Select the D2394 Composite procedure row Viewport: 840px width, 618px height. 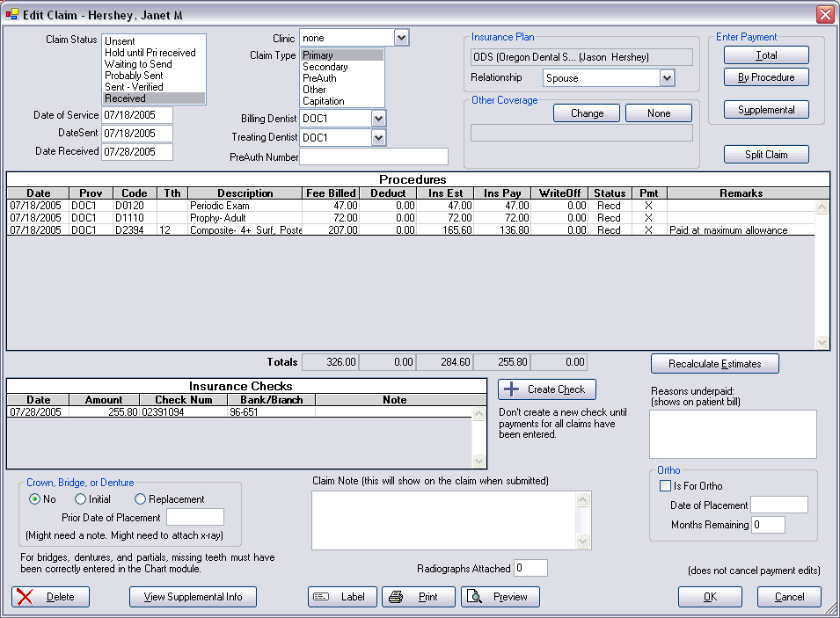tap(229, 230)
